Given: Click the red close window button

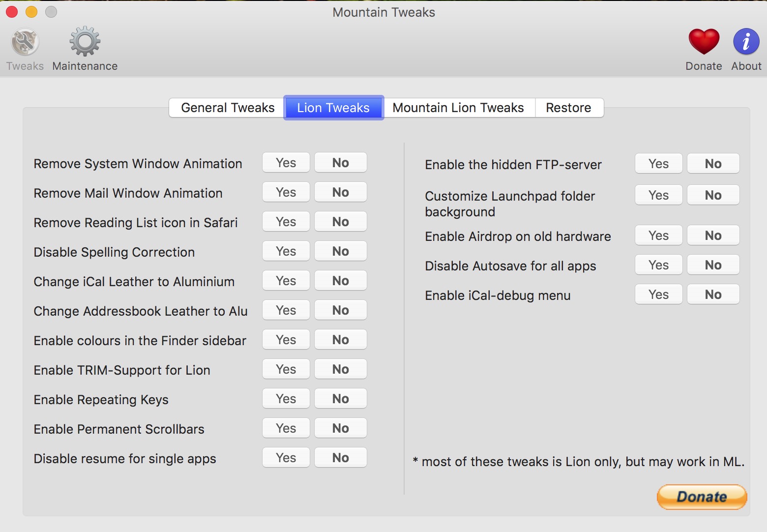Looking at the screenshot, I should [x=12, y=12].
